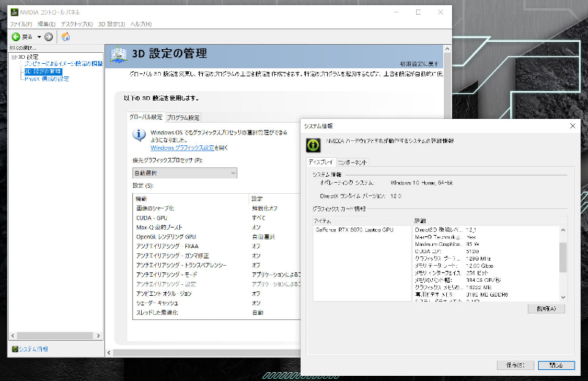Select the Max-Q 動的ブースト setting row

(217, 227)
